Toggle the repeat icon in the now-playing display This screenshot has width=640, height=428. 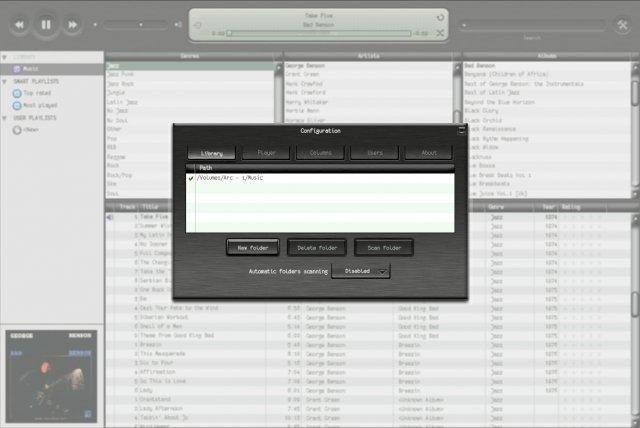tap(440, 17)
